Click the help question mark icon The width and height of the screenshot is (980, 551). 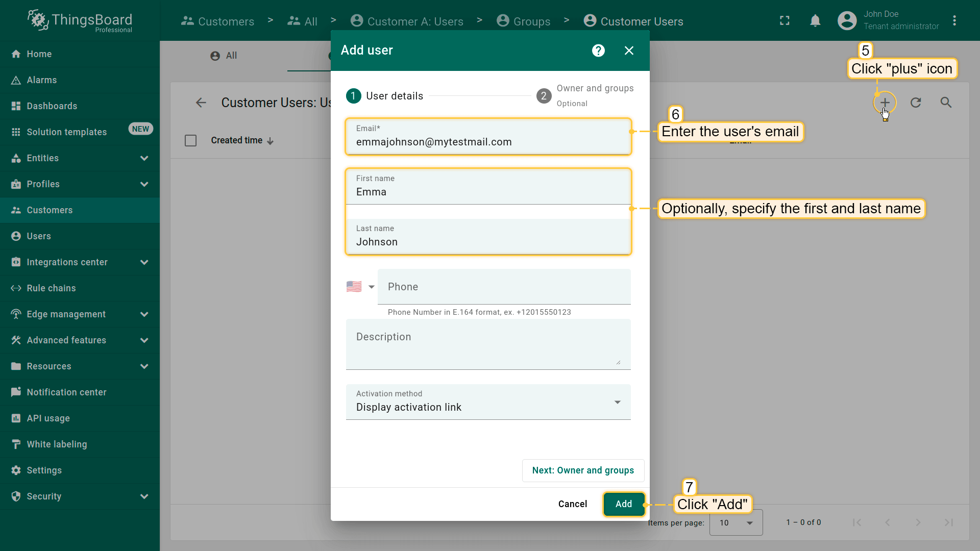pyautogui.click(x=598, y=51)
